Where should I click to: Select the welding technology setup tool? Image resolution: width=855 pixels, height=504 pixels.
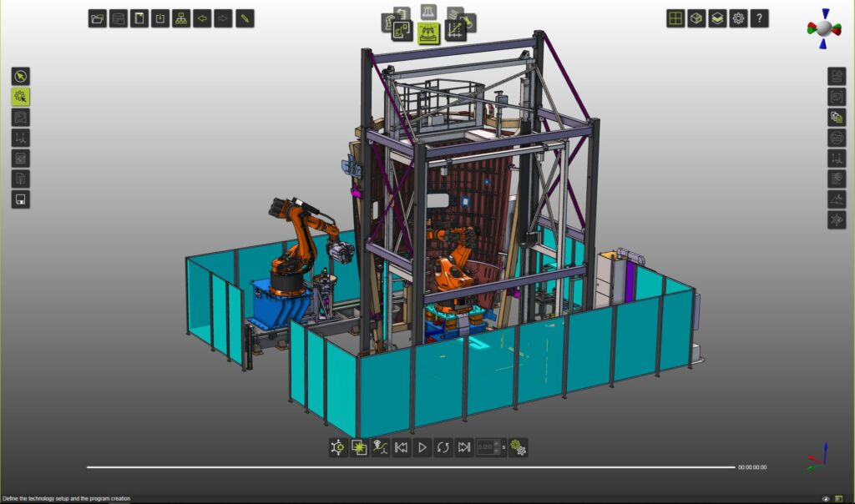(x=430, y=32)
